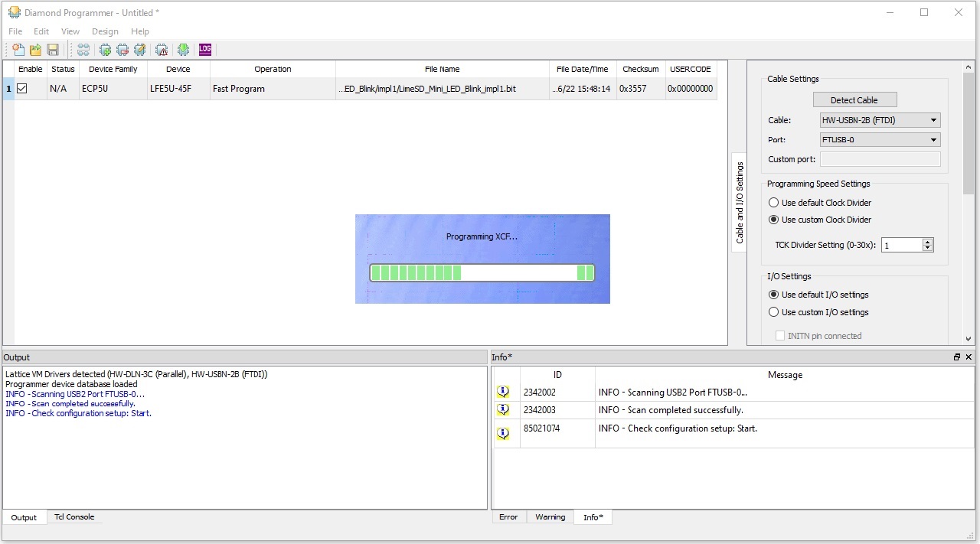Click the Program download green arrow icon
Screen dimensions: 980x544
point(183,50)
